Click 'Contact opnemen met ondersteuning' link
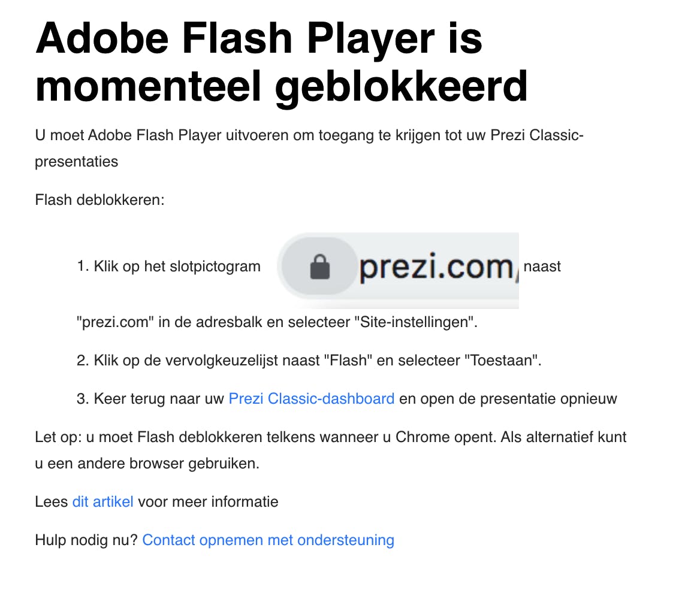The width and height of the screenshot is (700, 593). 268,540
